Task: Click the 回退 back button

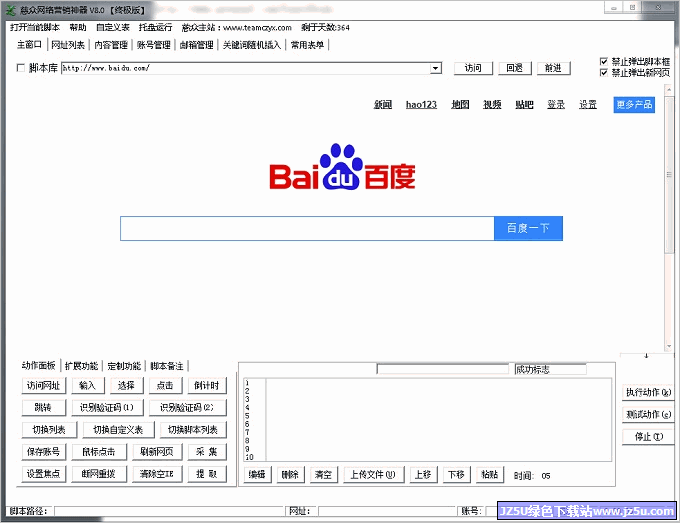Action: coord(515,68)
